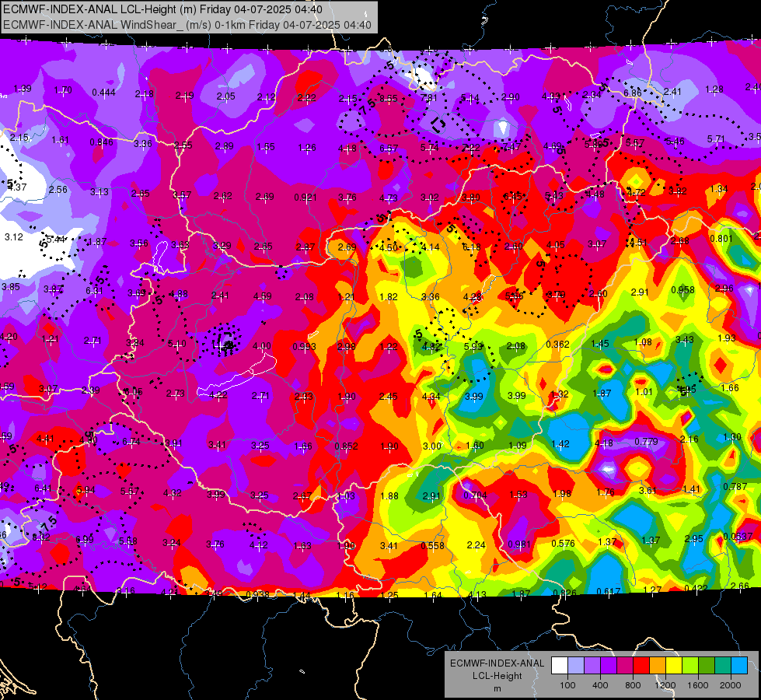Click the wind shear value 0.704
Viewport: 761px width, 700px height.
coord(475,495)
